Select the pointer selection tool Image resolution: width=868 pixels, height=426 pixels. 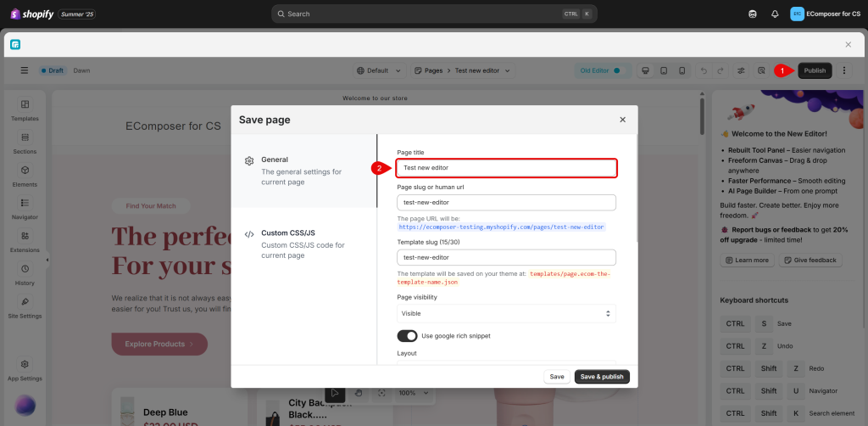[335, 393]
